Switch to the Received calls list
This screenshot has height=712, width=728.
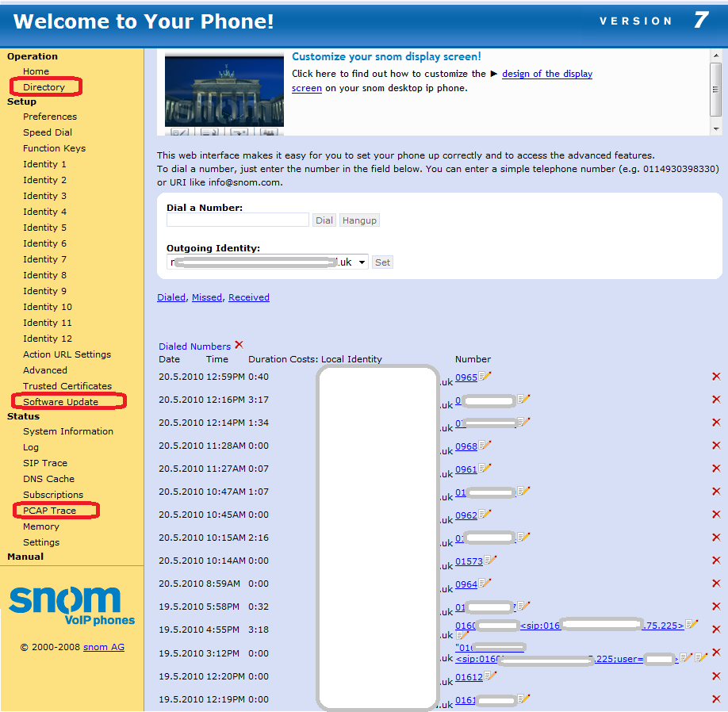coord(248,297)
